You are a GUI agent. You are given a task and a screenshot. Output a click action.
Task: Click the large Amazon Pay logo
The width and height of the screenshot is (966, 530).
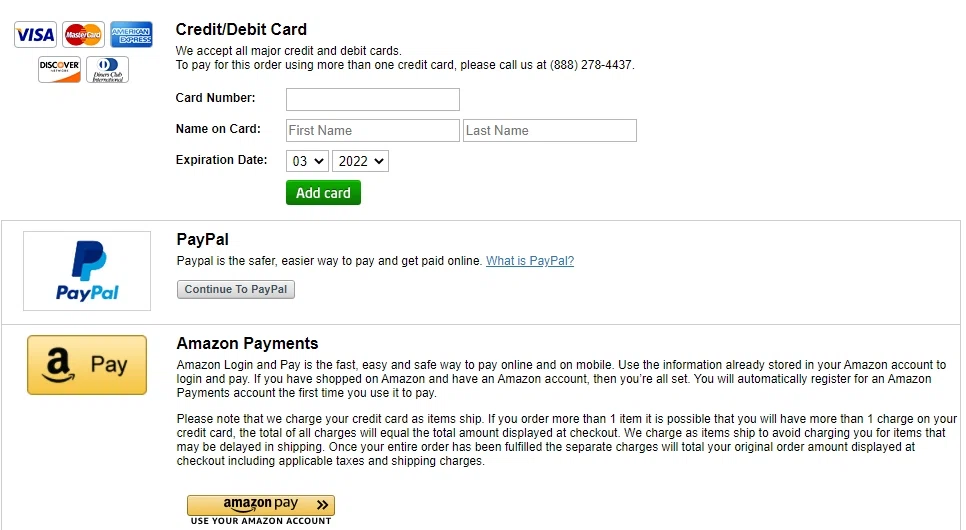(x=87, y=365)
